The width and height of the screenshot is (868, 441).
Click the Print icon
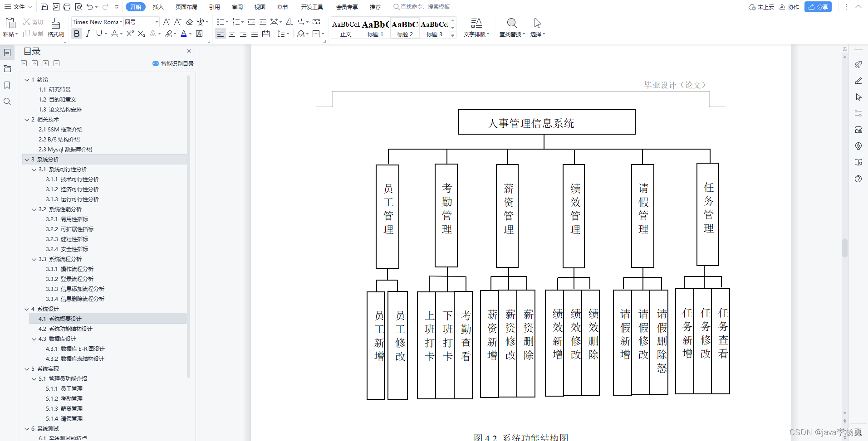[67, 7]
